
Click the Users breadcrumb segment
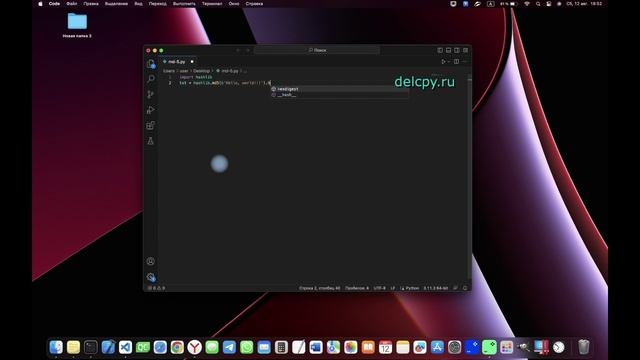click(x=169, y=71)
